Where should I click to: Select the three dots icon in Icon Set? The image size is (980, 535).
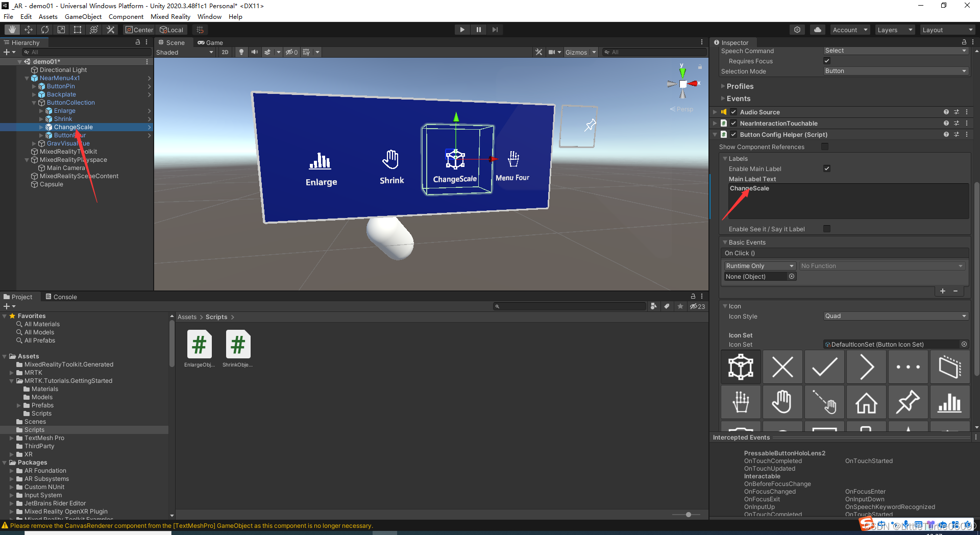(908, 367)
